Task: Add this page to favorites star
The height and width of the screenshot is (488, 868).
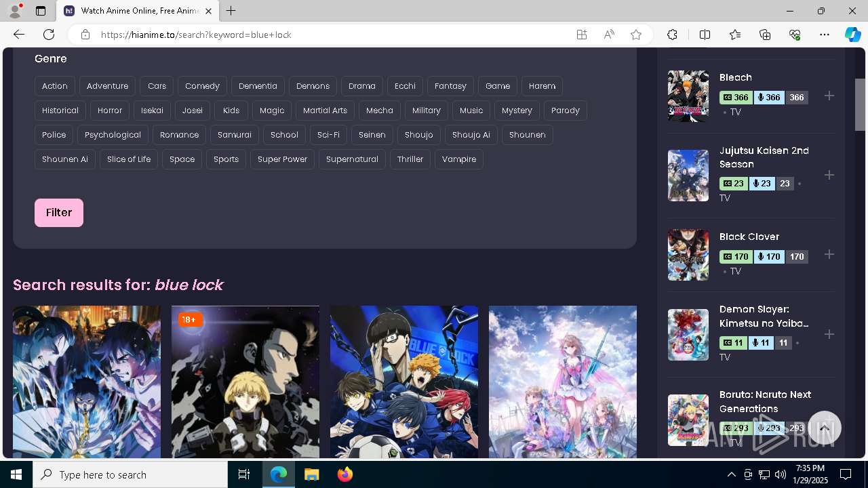Action: [636, 35]
